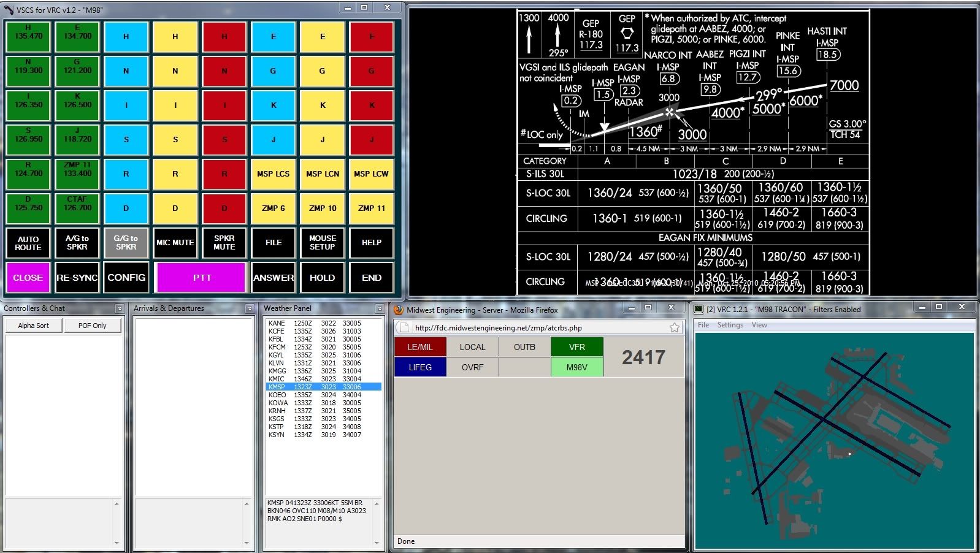
Task: Activate the green G 121.200 frequency button
Action: (x=77, y=71)
